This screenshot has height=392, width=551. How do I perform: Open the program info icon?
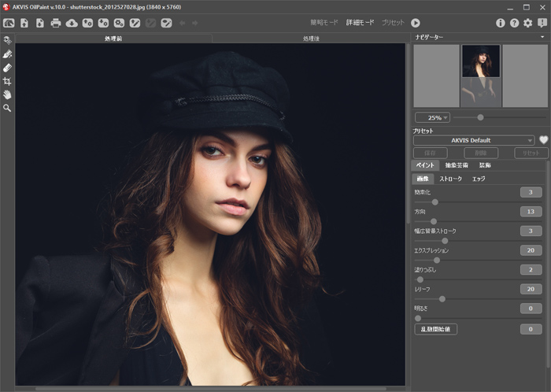point(501,23)
